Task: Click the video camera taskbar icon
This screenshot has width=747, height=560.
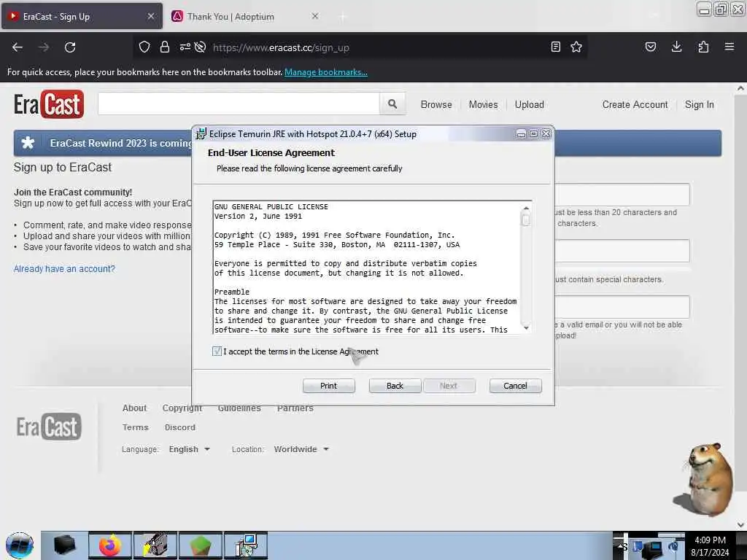Action: (x=155, y=545)
